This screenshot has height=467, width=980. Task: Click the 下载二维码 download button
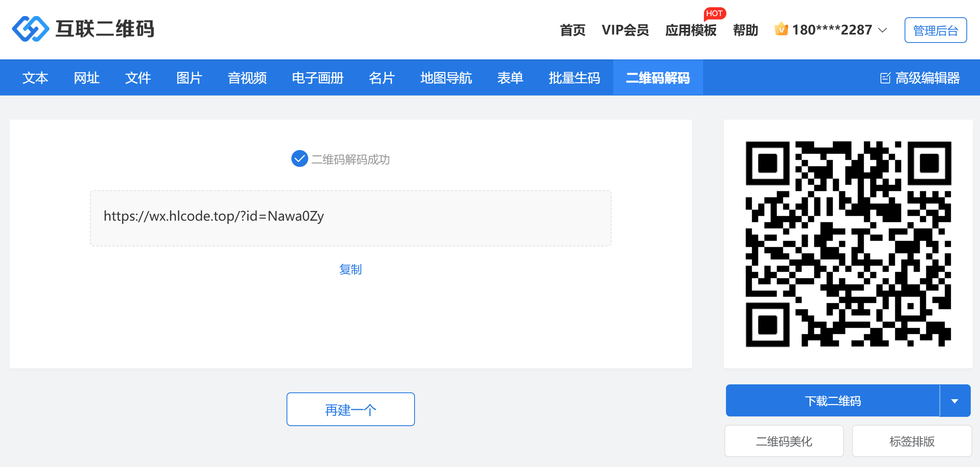(833, 401)
